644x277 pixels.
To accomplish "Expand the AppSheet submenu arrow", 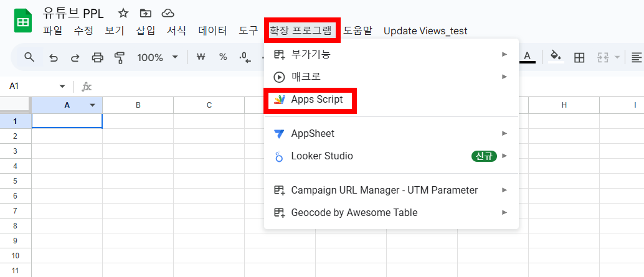I will (504, 133).
